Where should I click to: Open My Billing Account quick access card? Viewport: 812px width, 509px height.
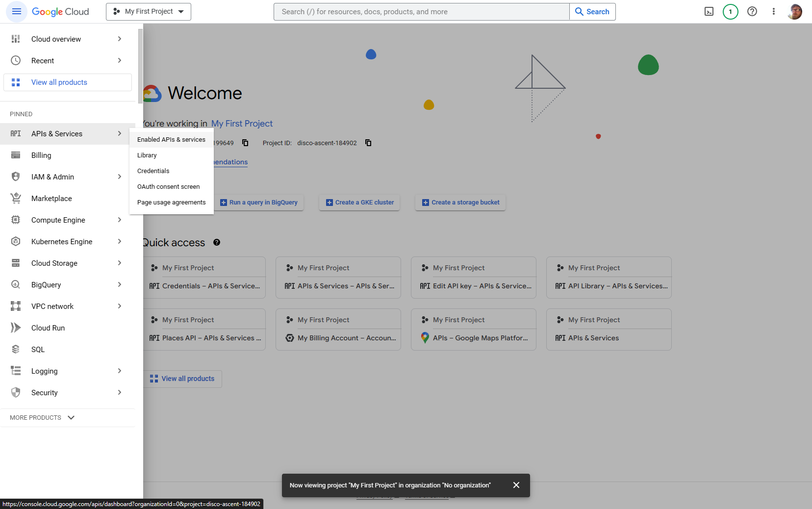338,330
